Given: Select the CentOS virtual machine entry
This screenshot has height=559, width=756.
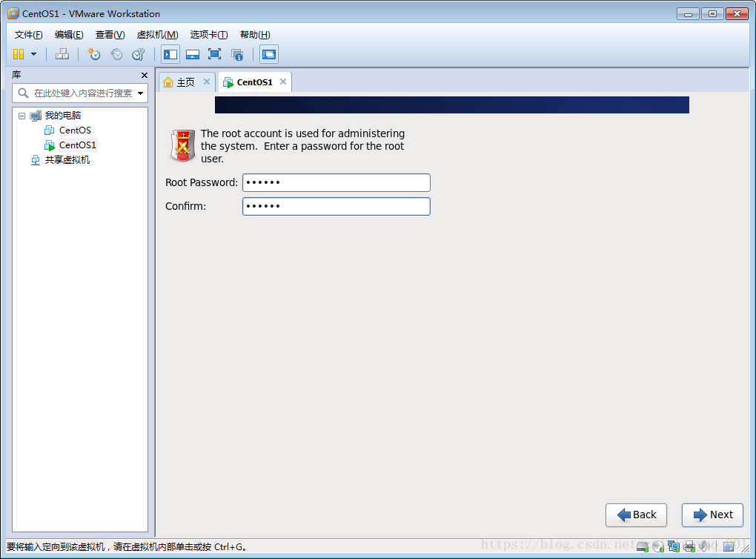Looking at the screenshot, I should (75, 130).
